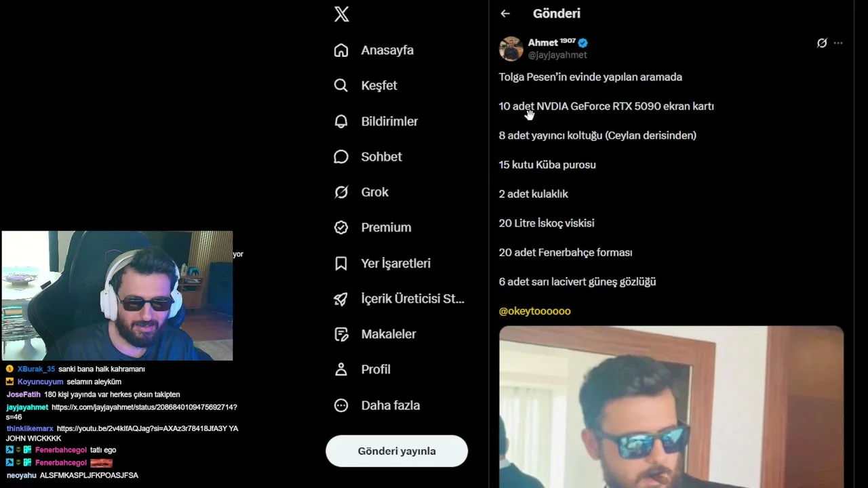Go back using the arrow beside Gönderi

coord(505,14)
